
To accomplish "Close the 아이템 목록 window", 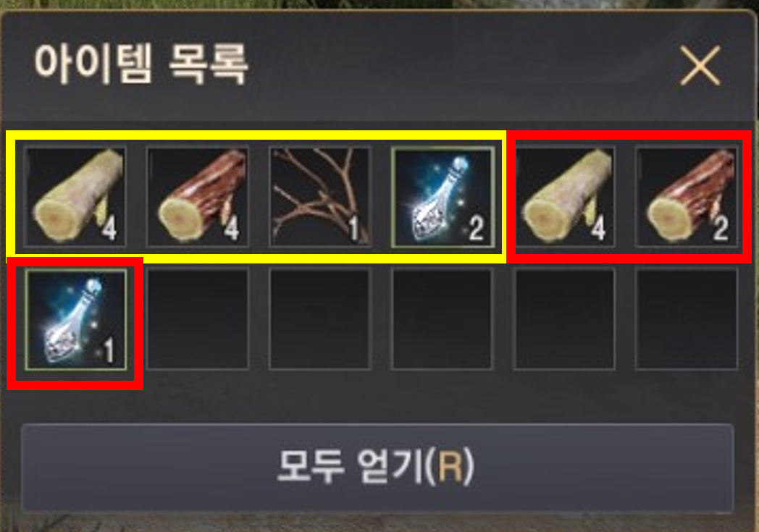I will [x=700, y=65].
